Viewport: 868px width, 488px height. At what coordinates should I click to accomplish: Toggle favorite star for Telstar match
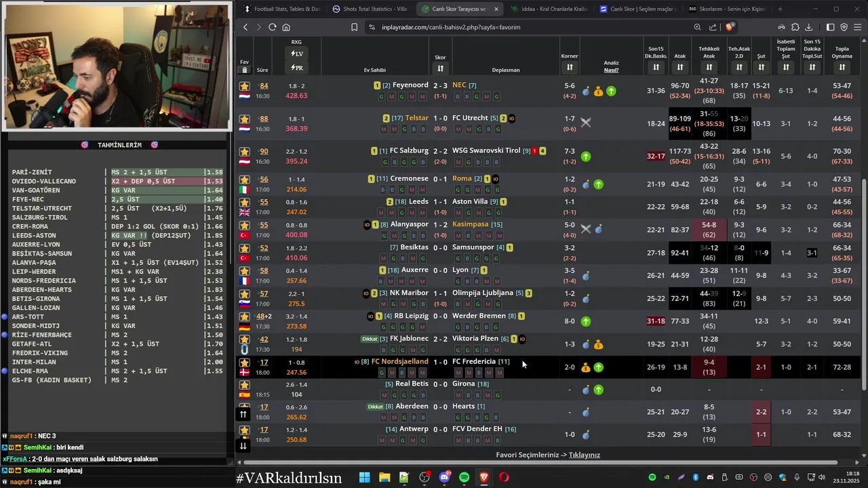click(x=245, y=119)
